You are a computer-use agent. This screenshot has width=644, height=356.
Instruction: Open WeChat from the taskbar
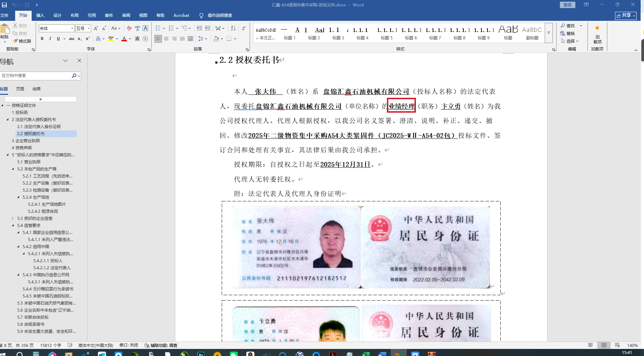pos(234,354)
